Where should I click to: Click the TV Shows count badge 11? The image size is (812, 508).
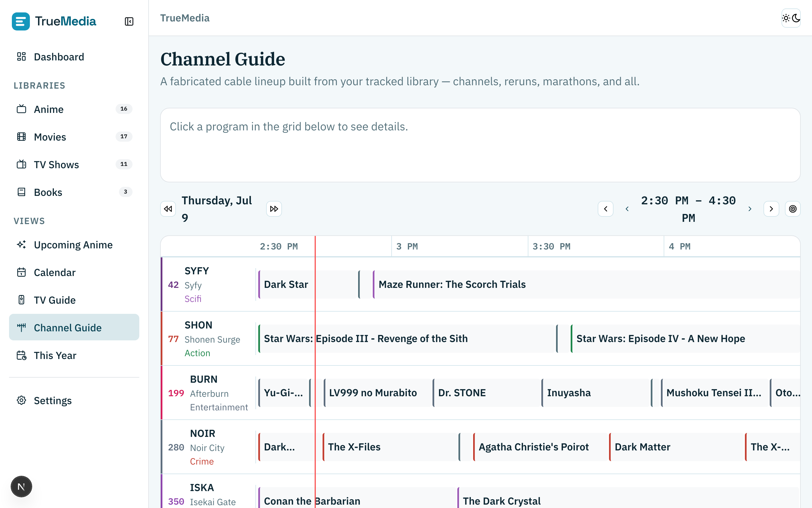click(124, 164)
